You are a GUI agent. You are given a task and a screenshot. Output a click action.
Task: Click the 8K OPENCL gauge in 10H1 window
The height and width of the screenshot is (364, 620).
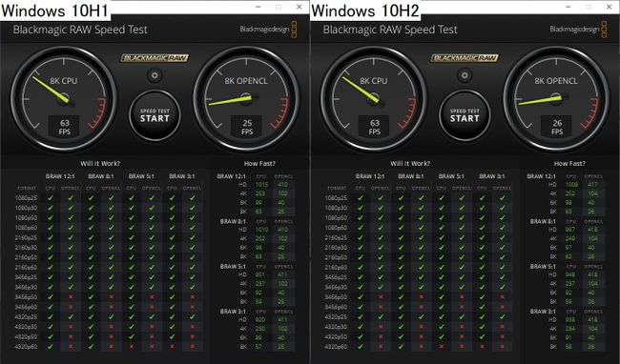pos(246,99)
